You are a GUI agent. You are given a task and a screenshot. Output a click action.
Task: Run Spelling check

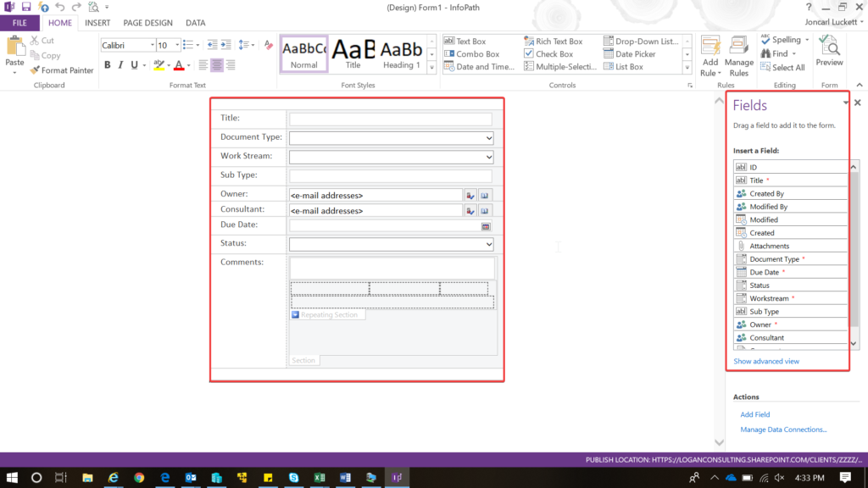click(781, 40)
